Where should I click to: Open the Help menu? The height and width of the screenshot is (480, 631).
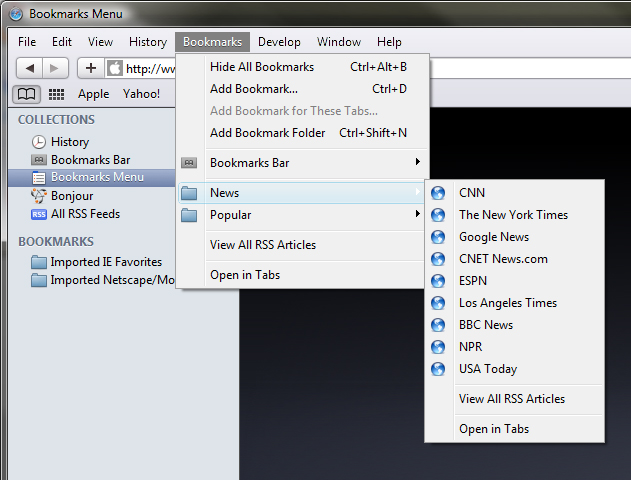click(389, 42)
